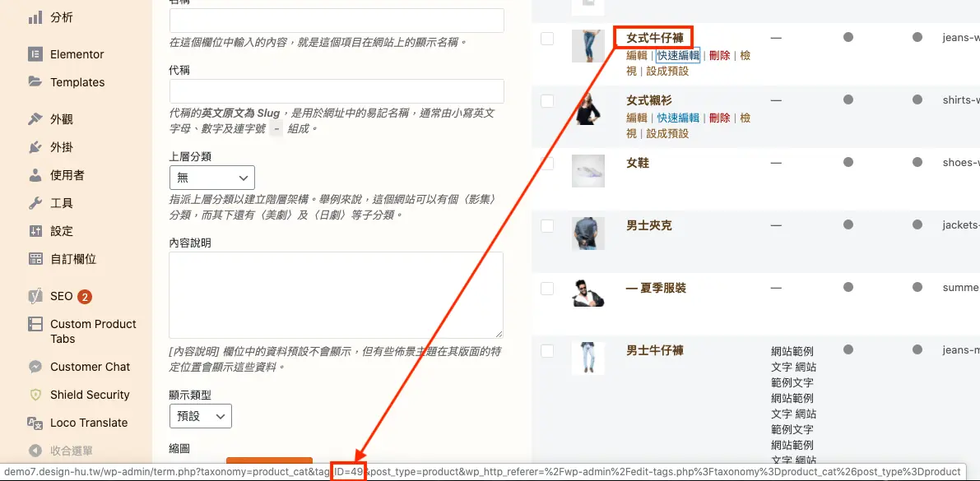Click the 收合選單 collapse menu icon
980x481 pixels.
[35, 451]
